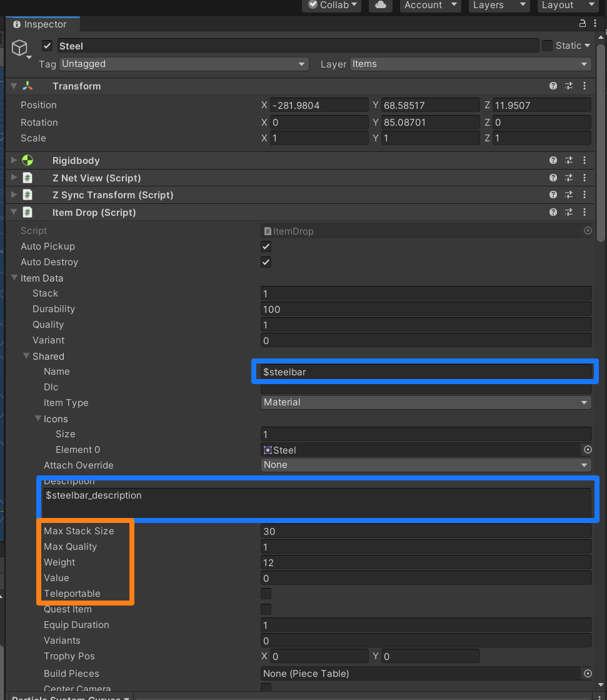Click the GameObject cube icon

(x=19, y=48)
